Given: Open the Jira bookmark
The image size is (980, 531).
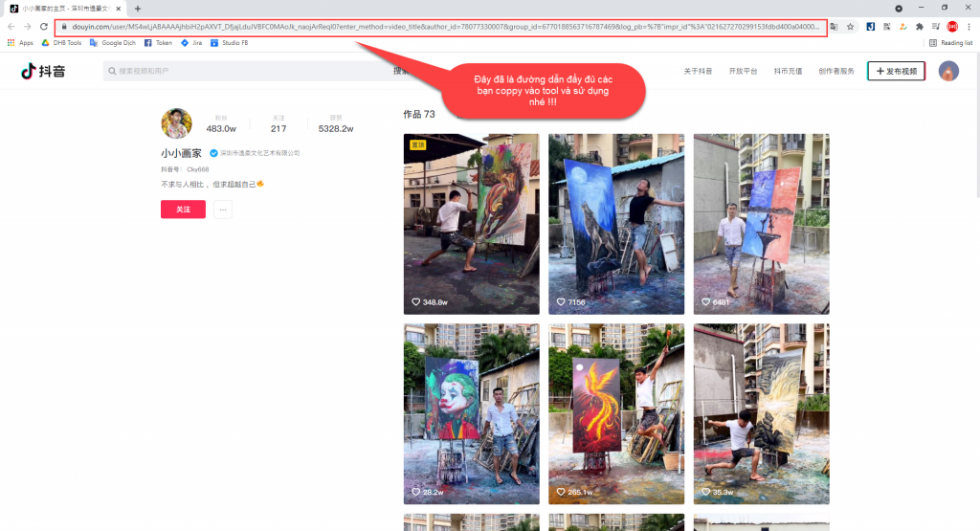Looking at the screenshot, I should click(x=191, y=42).
